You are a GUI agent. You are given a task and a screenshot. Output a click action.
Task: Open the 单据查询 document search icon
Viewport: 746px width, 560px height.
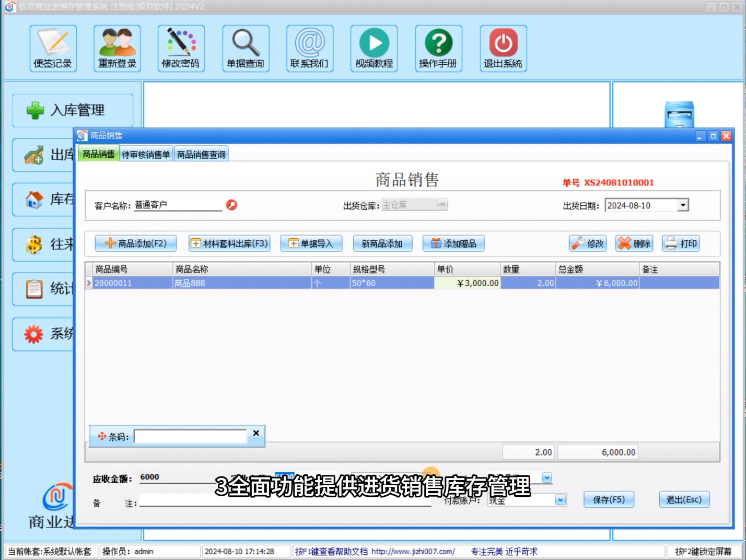click(246, 48)
